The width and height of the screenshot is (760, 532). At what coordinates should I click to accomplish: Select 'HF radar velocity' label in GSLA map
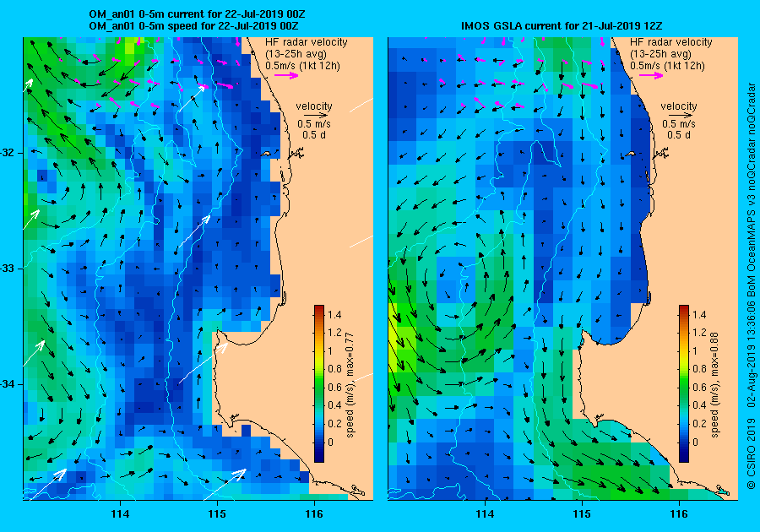pos(671,42)
